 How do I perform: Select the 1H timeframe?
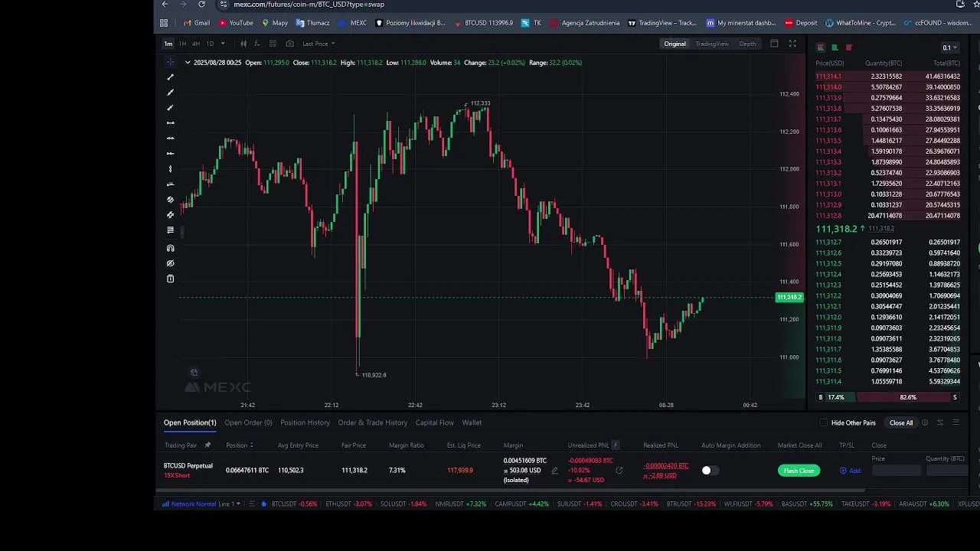click(x=182, y=44)
